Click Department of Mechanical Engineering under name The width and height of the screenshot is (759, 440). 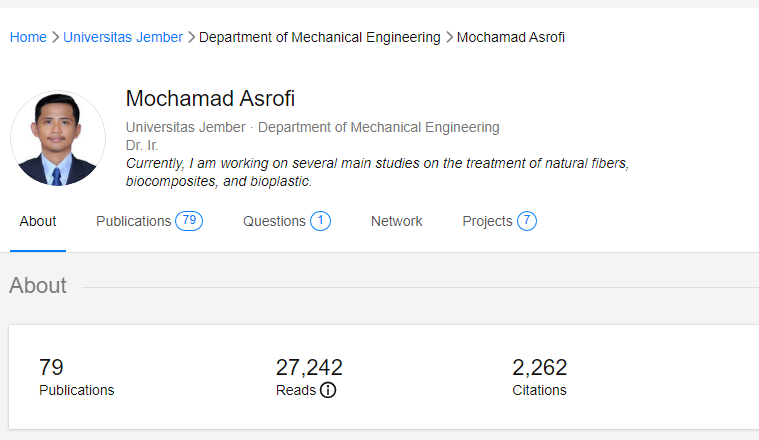[378, 127]
